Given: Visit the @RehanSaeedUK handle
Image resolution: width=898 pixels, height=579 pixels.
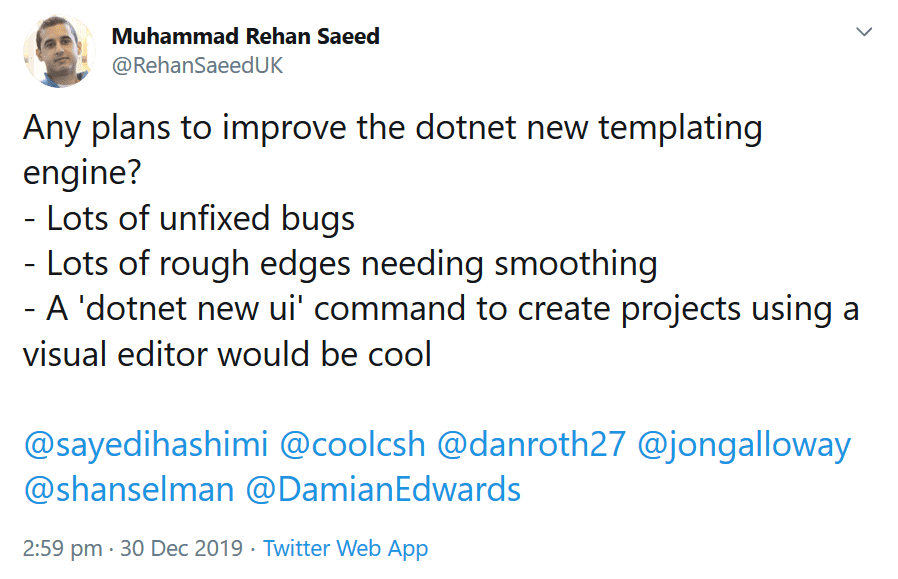Looking at the screenshot, I should point(197,65).
